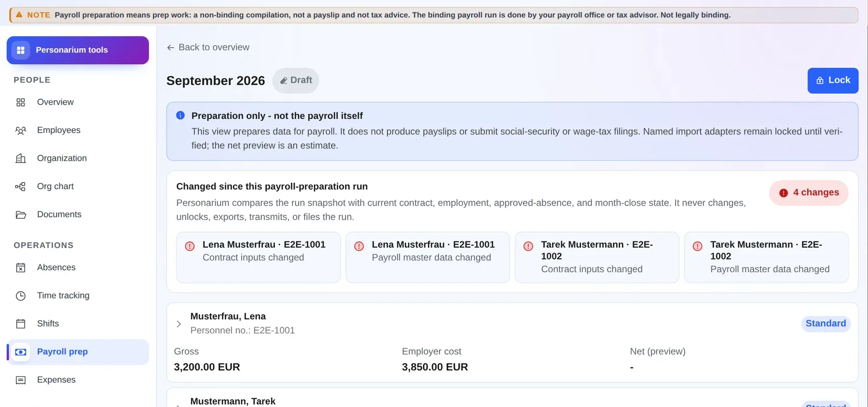Open Organization in the sidebar
The image size is (868, 407).
coord(78,158)
